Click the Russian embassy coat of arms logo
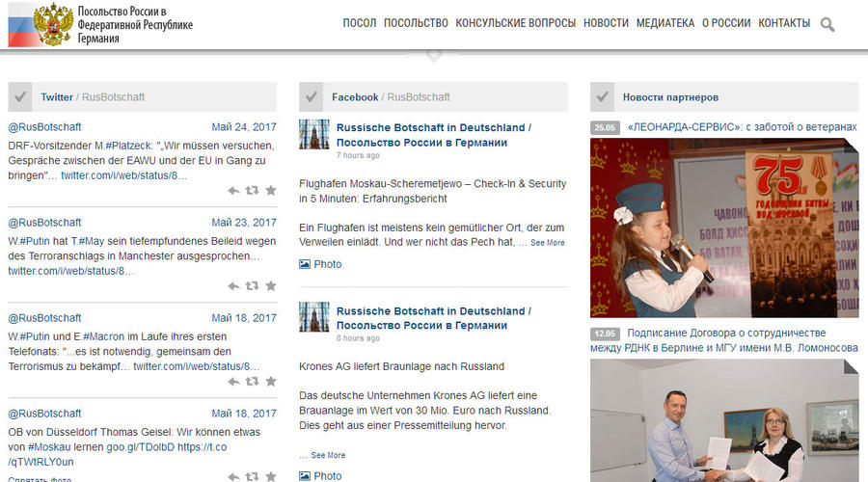The image size is (868, 482). tap(52, 24)
